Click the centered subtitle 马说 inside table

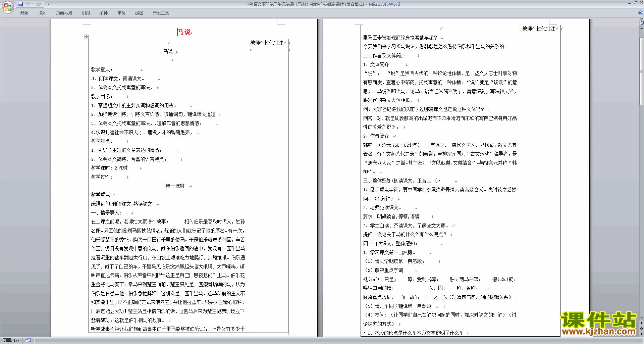click(x=168, y=52)
